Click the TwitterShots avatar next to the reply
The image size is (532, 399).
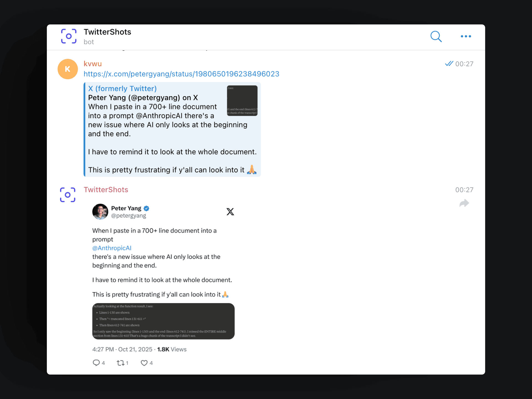pos(67,195)
